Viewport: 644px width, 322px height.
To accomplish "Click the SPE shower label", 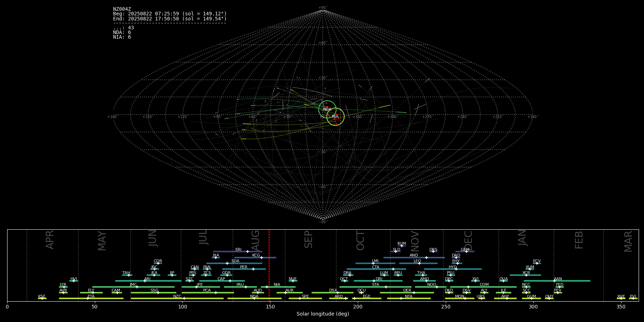I will click(305, 297).
